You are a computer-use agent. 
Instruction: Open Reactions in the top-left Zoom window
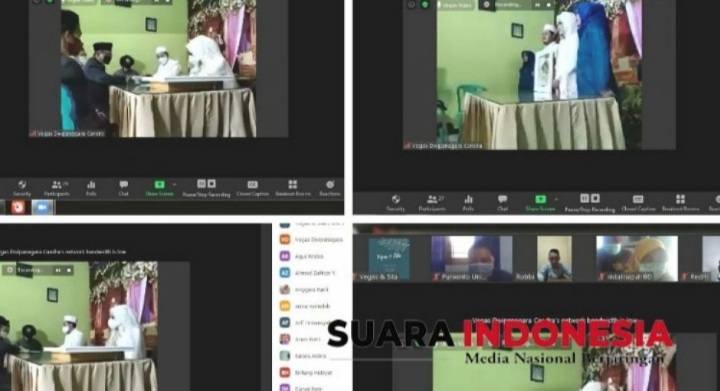[330, 188]
